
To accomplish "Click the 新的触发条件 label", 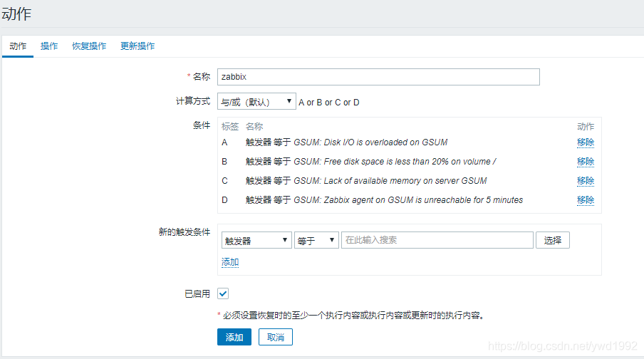I will point(185,232).
